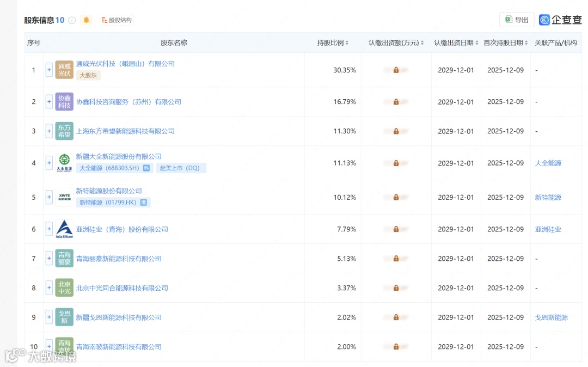
Task: Select the 16.79% shareholding value
Action: click(345, 102)
